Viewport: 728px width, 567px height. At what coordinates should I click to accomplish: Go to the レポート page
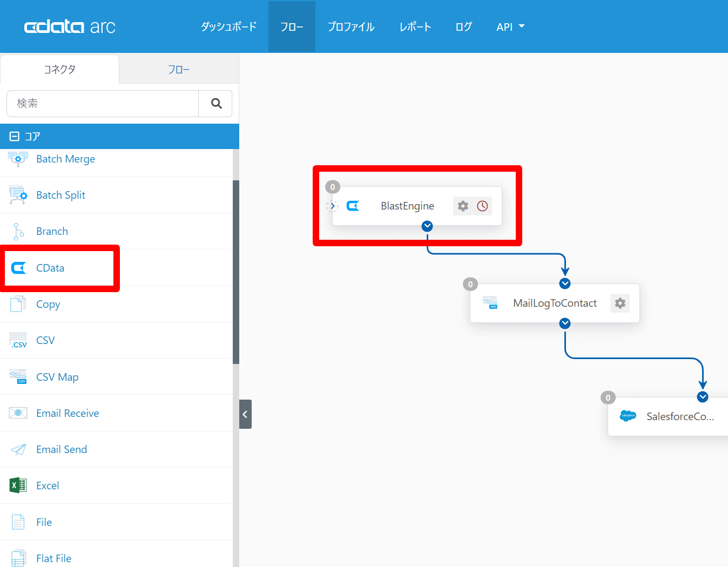(415, 26)
